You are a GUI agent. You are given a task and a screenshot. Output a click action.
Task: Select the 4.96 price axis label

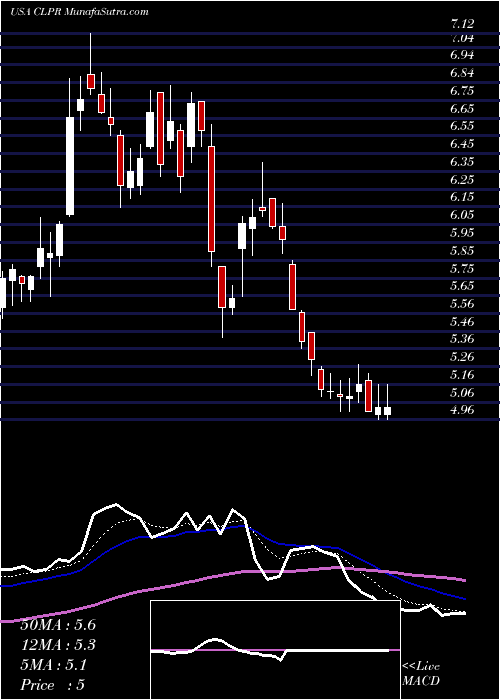(x=462, y=410)
